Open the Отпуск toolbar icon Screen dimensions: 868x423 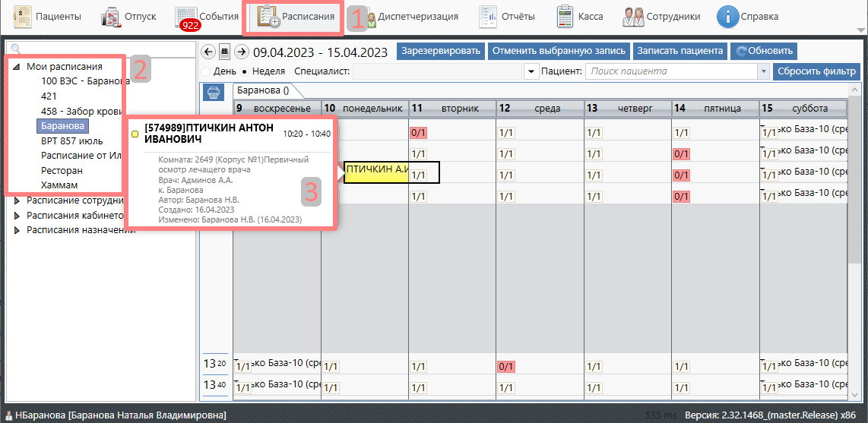(111, 16)
